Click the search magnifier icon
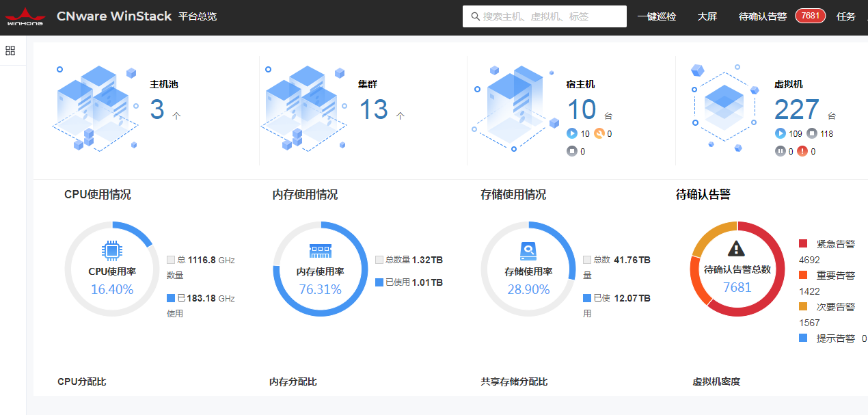868x415 pixels. coord(475,16)
